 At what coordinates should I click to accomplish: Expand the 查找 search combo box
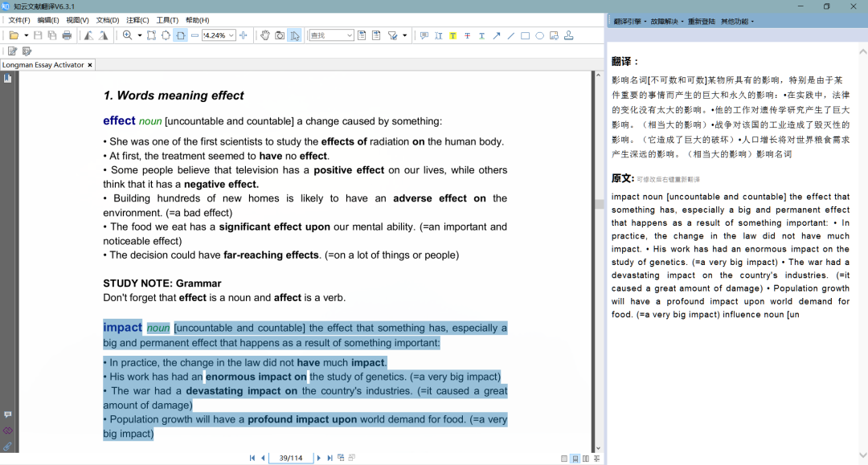click(350, 35)
